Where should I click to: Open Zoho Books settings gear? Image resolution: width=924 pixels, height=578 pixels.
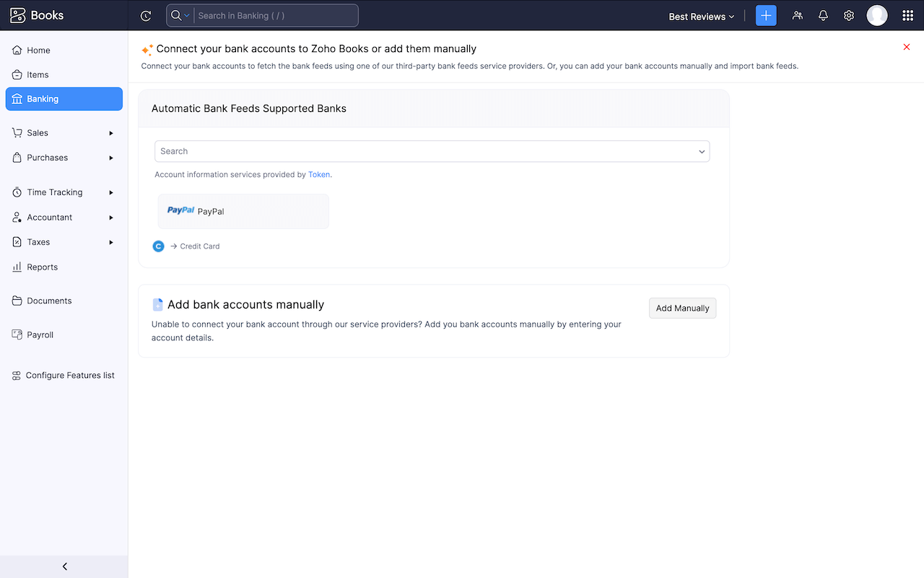(849, 15)
